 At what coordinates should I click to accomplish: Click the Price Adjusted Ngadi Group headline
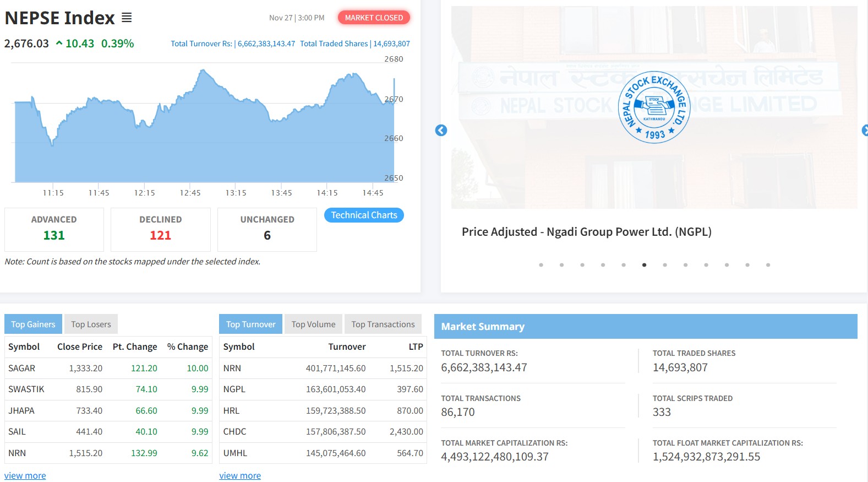click(x=586, y=232)
